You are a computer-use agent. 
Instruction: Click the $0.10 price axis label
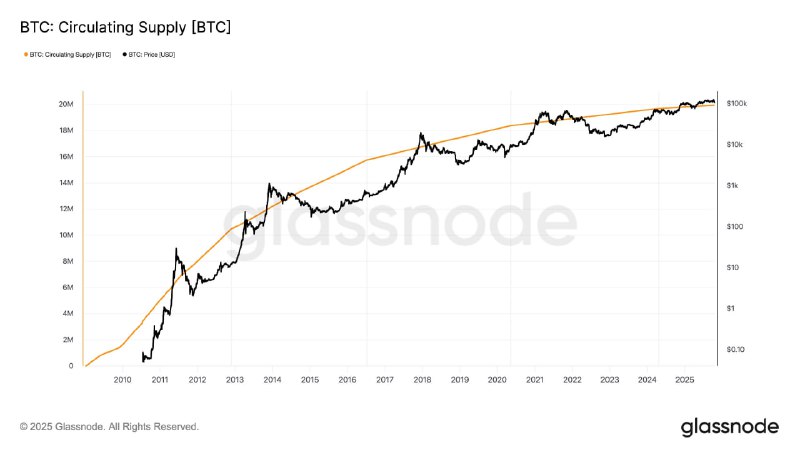tap(736, 349)
